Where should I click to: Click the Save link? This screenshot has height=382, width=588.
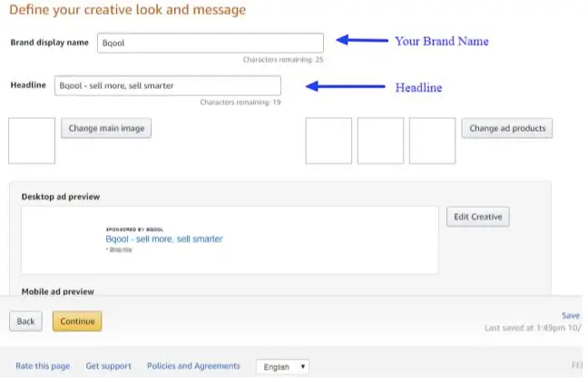[571, 316]
